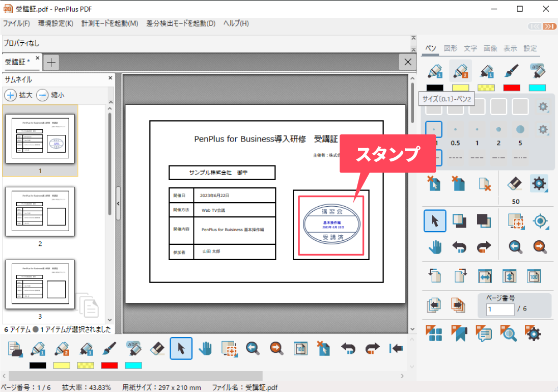Click the target focus icon in right panel

540,221
